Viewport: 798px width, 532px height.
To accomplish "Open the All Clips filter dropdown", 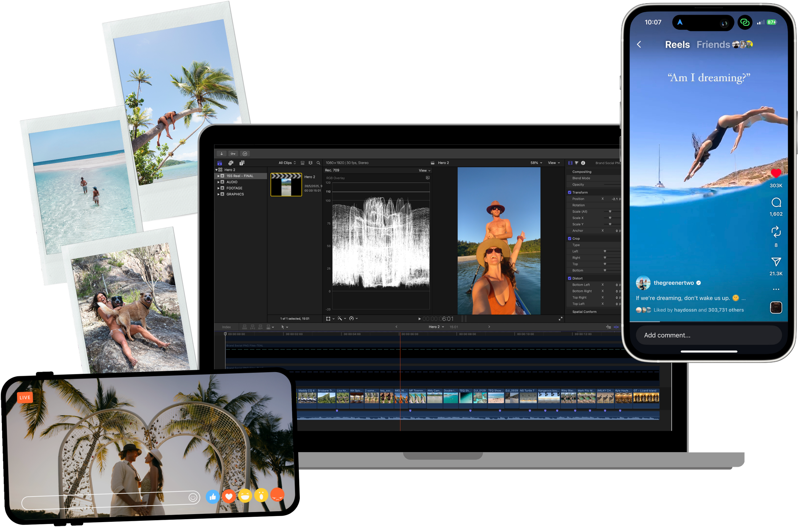I will 287,163.
